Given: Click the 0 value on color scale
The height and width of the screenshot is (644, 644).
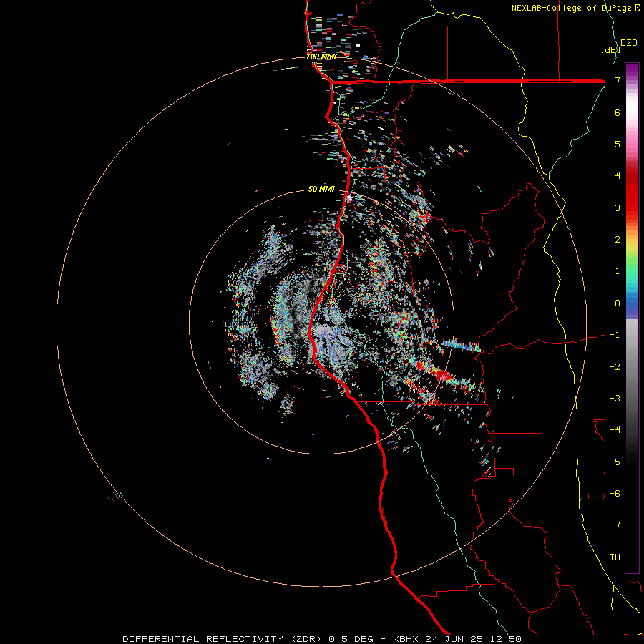Looking at the screenshot, I should click(618, 303).
